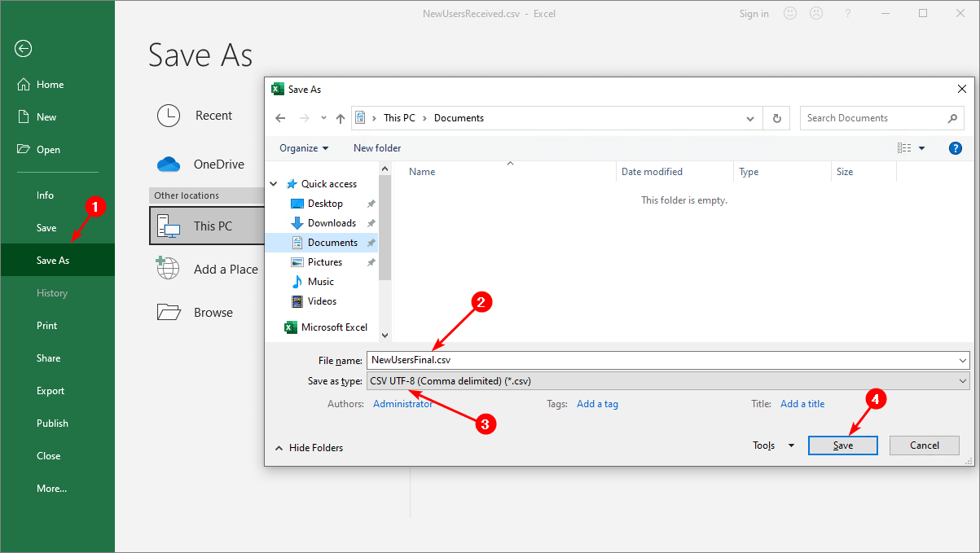Select Export in the File menu sidebar
The height and width of the screenshot is (553, 980).
point(50,390)
